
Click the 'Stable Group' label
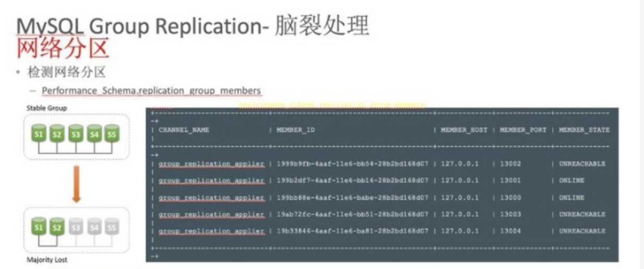click(47, 108)
